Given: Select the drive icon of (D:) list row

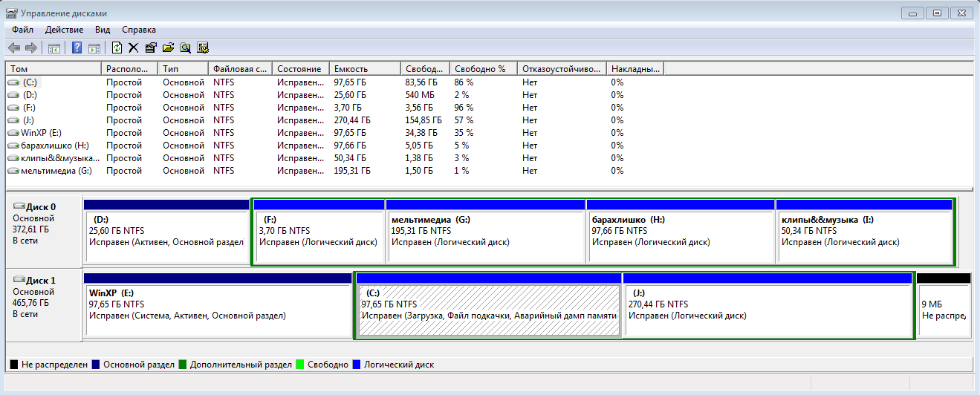Looking at the screenshot, I should pyautogui.click(x=14, y=95).
